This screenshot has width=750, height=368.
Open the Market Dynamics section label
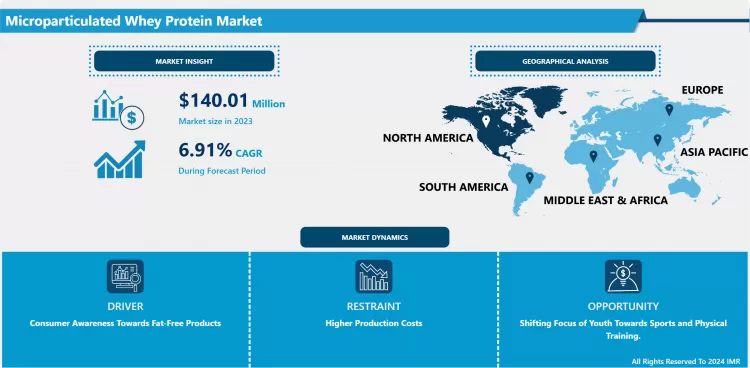pos(375,237)
